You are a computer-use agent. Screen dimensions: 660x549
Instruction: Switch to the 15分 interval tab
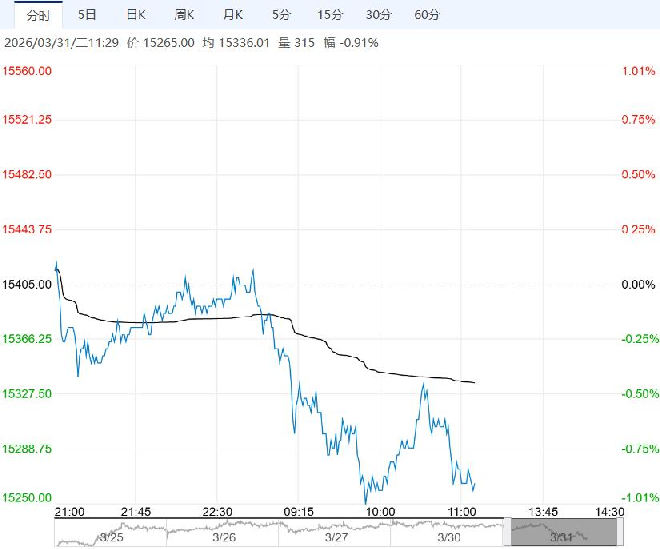point(329,15)
